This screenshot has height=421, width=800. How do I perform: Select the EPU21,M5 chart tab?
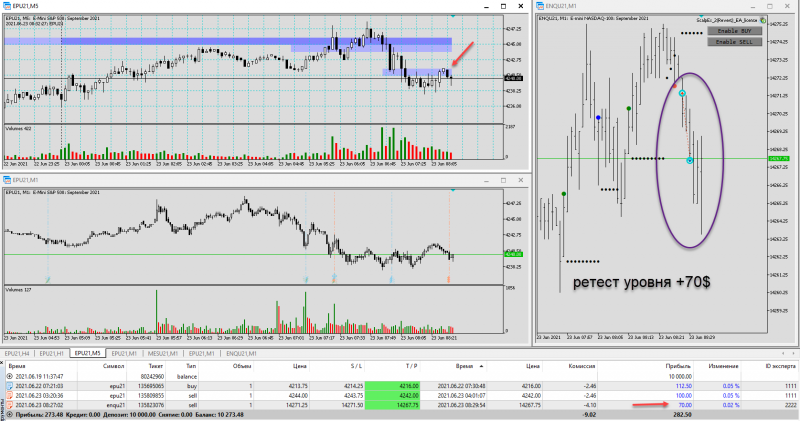click(87, 353)
